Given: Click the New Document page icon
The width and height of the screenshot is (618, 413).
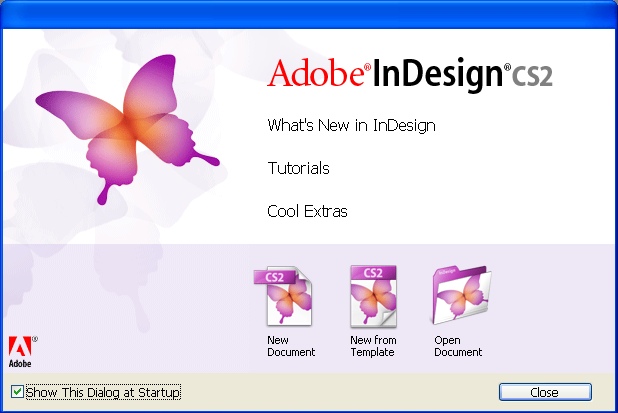Looking at the screenshot, I should [284, 296].
